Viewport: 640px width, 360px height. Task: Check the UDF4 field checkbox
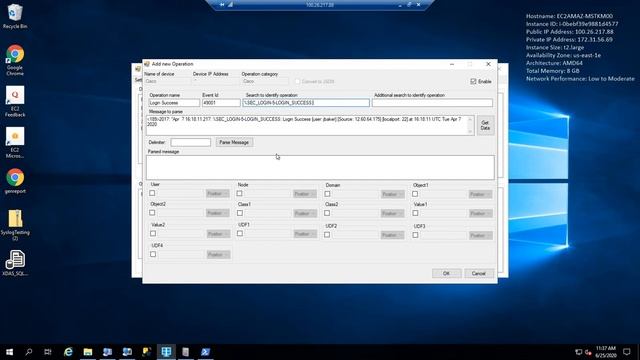click(x=153, y=254)
